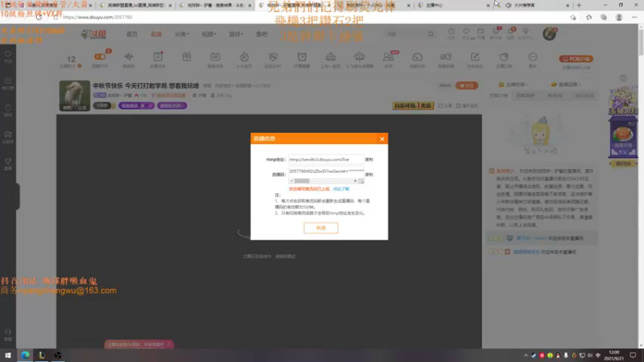The height and width of the screenshot is (362, 644).
Task: Click the trophy icon in left sidebar
Action: click(x=8, y=162)
